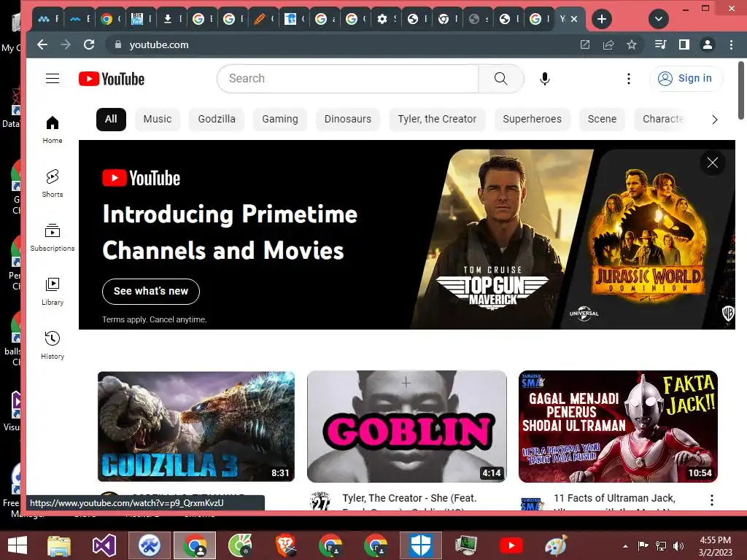The height and width of the screenshot is (560, 747).
Task: Open Windows Start menu
Action: pyautogui.click(x=18, y=545)
